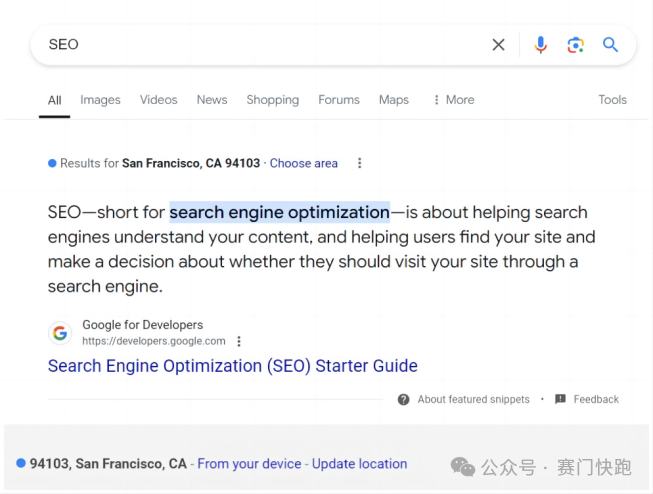
Task: Expand the More search filters dropdown
Action: click(x=453, y=100)
